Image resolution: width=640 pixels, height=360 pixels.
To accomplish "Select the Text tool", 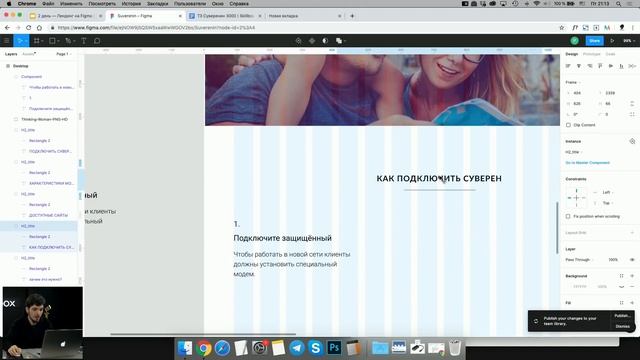I will click(84, 41).
